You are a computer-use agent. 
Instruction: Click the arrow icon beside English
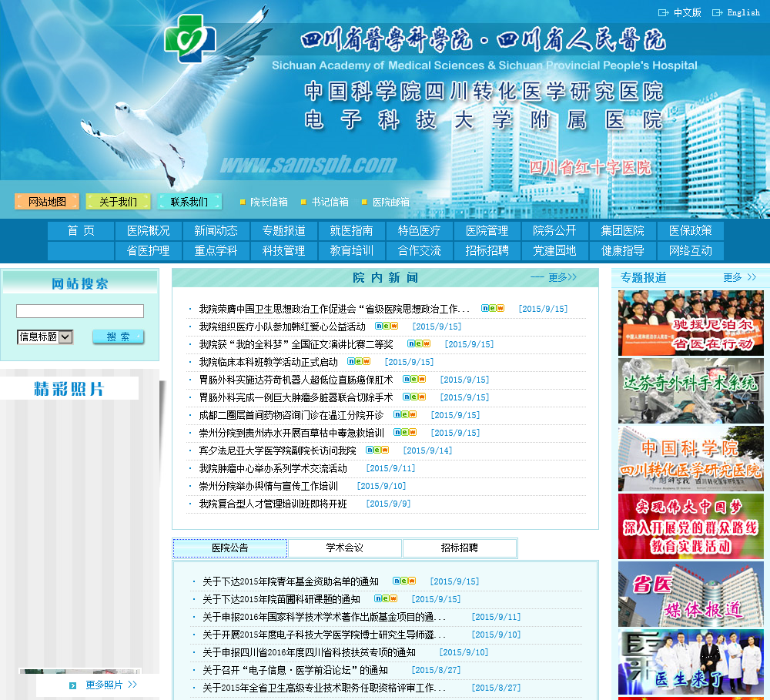(718, 13)
